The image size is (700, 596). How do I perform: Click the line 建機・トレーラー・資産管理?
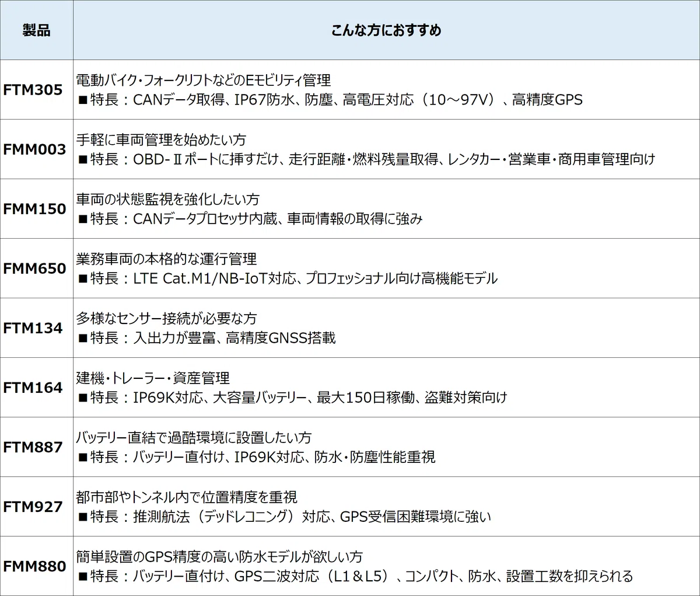click(153, 378)
